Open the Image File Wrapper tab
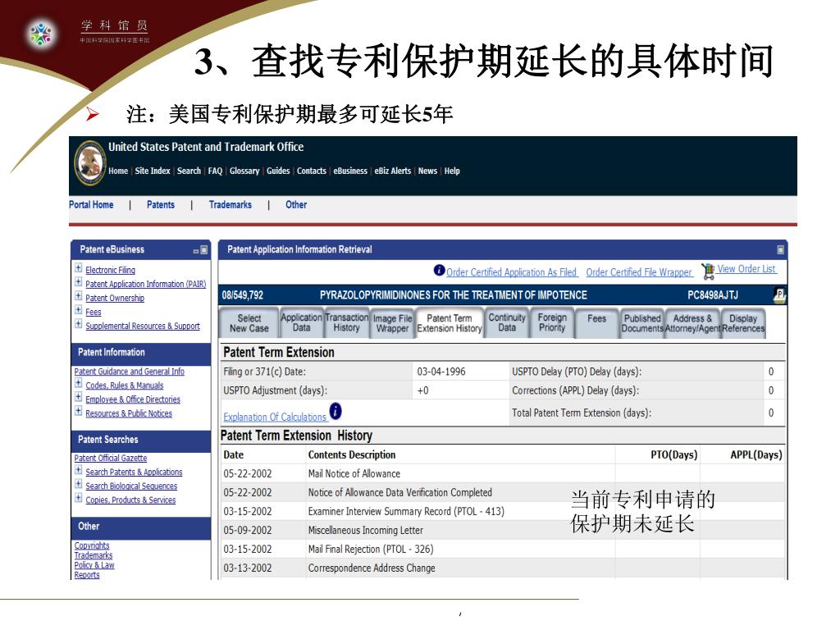 (x=392, y=323)
